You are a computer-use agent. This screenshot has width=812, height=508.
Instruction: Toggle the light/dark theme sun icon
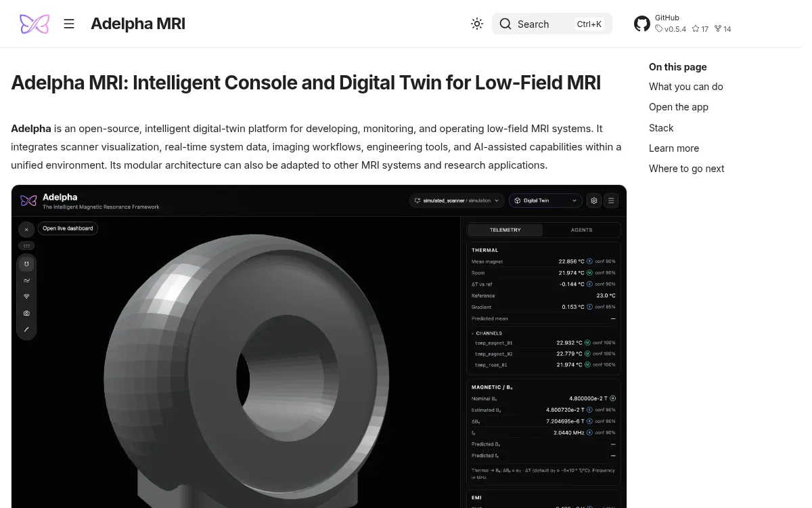point(477,24)
